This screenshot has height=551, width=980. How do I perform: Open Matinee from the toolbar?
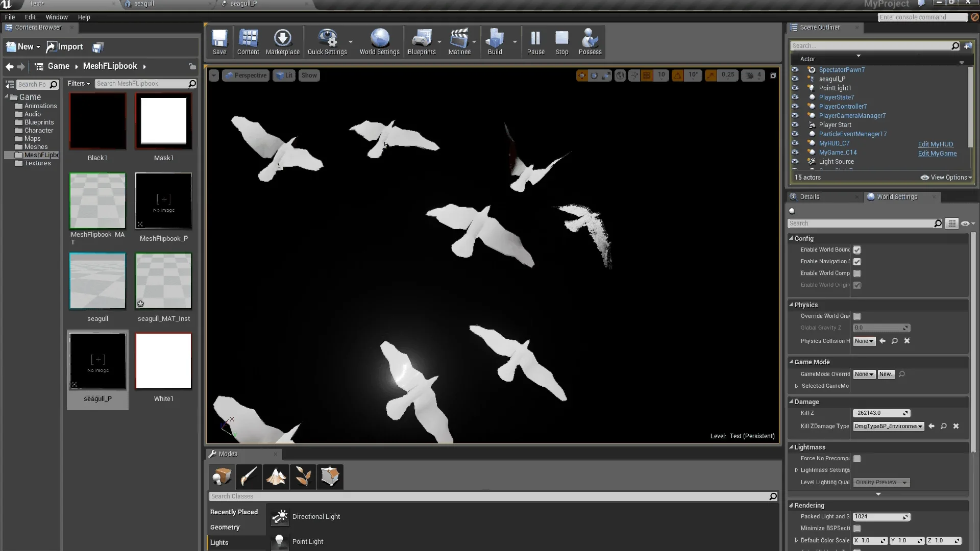click(x=459, y=42)
